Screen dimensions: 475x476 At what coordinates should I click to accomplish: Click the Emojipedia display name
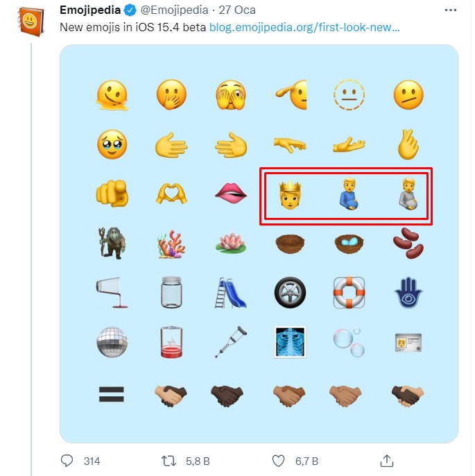click(x=90, y=12)
